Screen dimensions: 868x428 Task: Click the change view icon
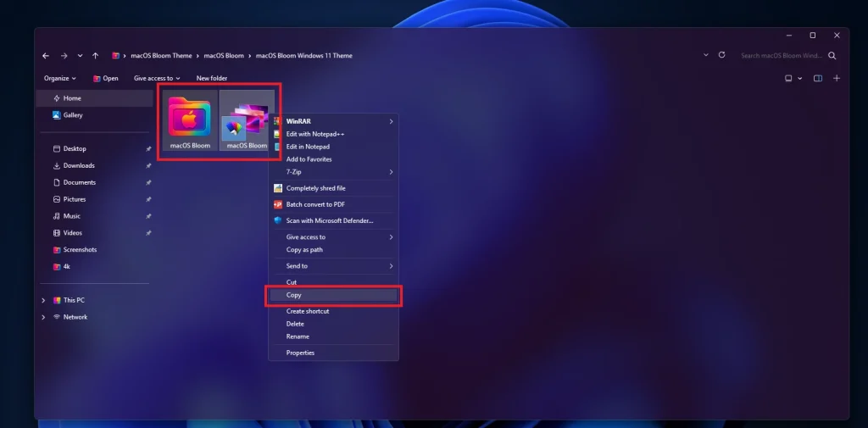788,79
